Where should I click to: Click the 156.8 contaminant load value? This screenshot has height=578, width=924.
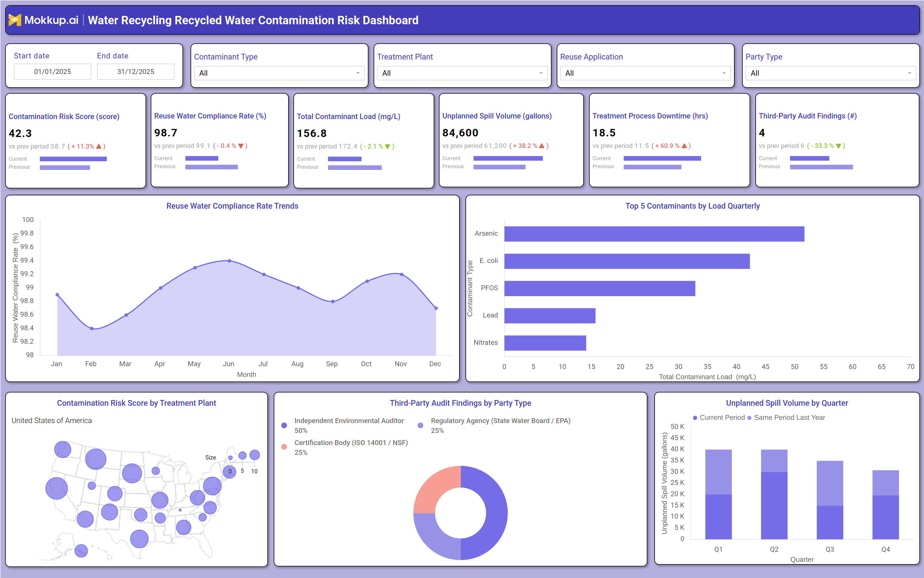[312, 134]
